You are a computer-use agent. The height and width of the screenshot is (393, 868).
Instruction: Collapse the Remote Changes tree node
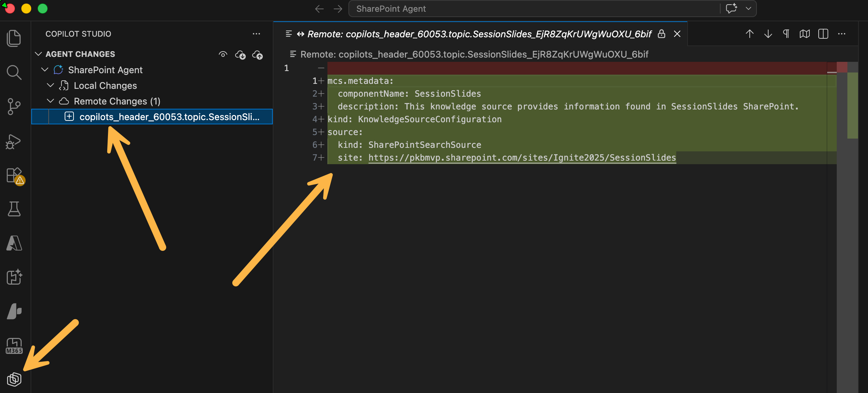pyautogui.click(x=50, y=101)
